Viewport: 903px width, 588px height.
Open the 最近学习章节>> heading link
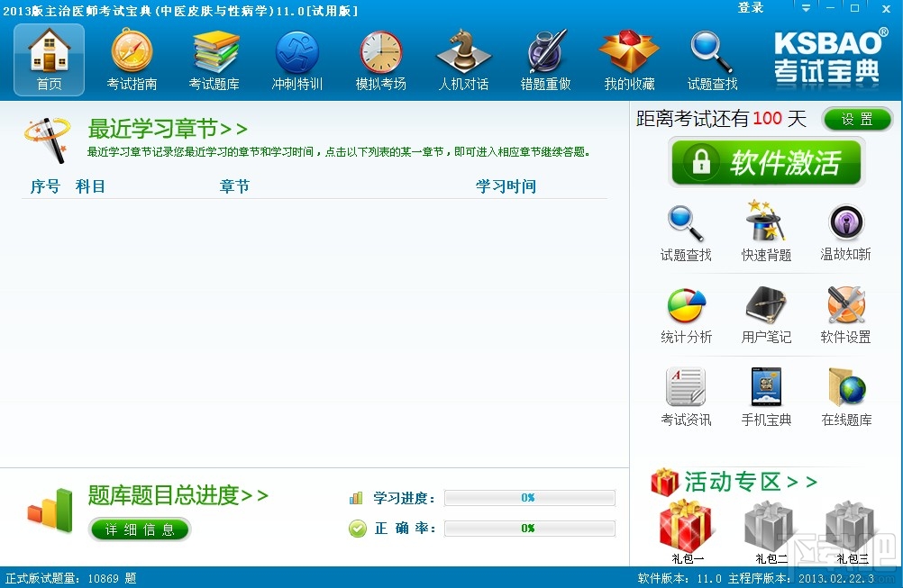coord(168,129)
